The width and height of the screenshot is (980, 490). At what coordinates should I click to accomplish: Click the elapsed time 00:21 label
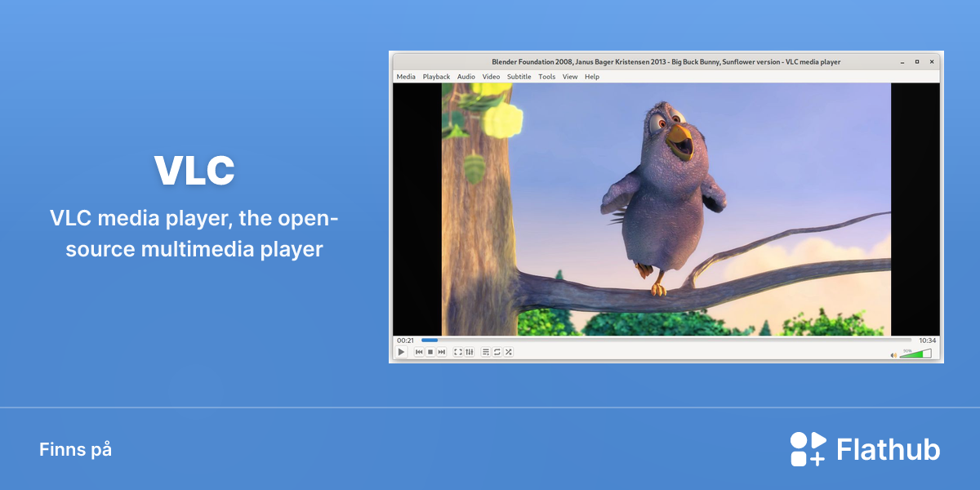[405, 341]
